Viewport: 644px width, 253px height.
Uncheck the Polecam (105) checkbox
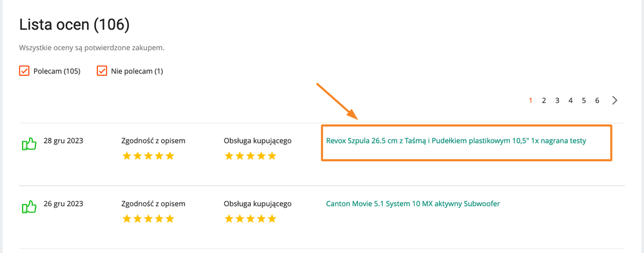click(x=24, y=71)
